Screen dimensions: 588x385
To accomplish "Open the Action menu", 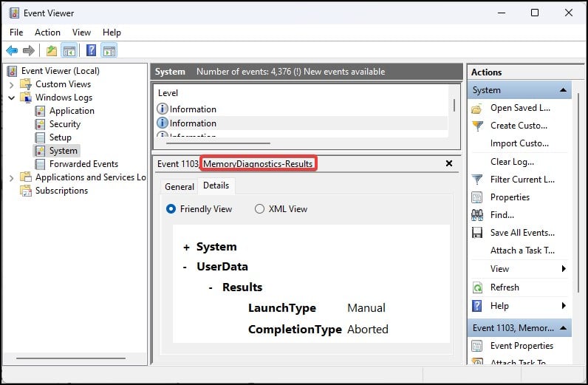I will pos(47,33).
